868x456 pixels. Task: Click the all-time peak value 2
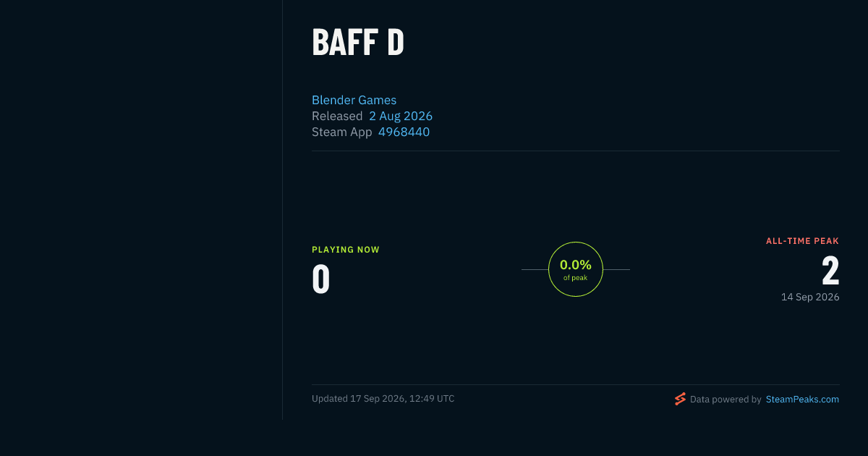830,271
